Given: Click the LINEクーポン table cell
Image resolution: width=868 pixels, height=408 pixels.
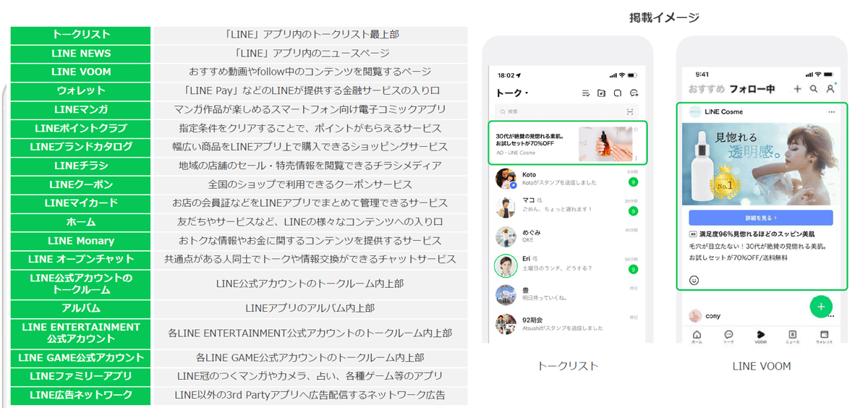Looking at the screenshot, I should 81,184.
